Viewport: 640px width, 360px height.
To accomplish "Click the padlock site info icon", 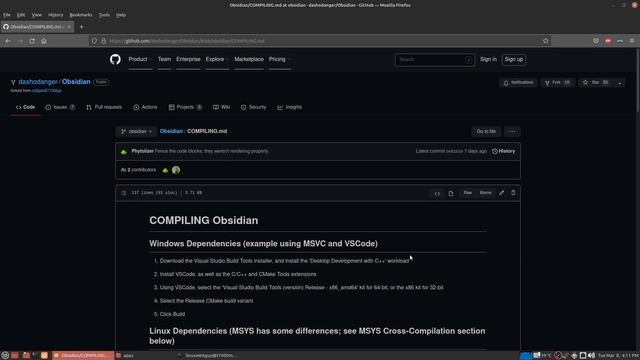I will 104,41.
